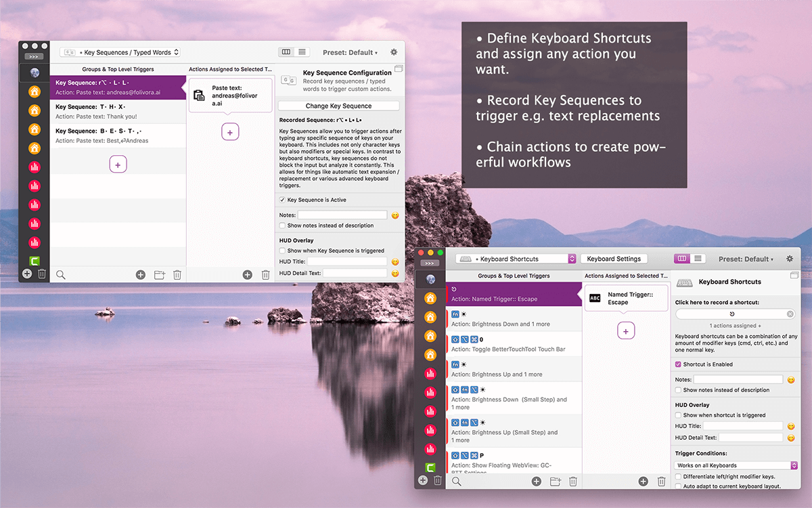Toggle the Shortcut is Enabled checkbox
Viewport: 812px width, 508px height.
678,364
